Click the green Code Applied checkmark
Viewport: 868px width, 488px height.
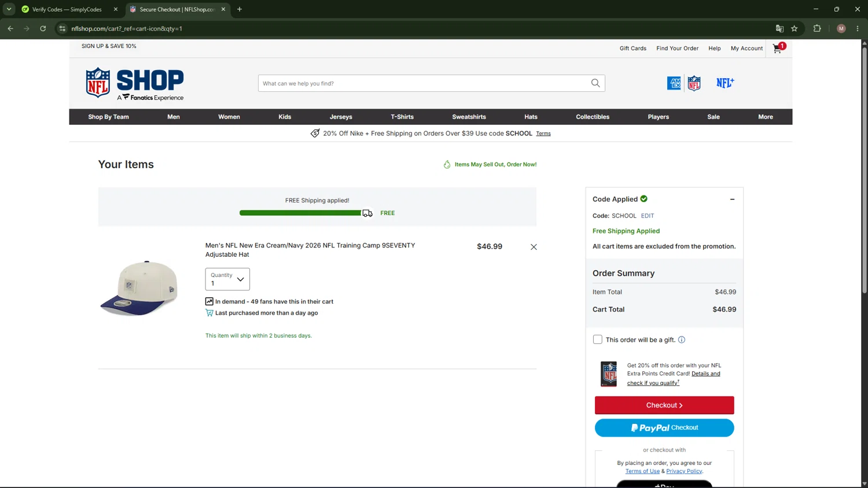644,199
